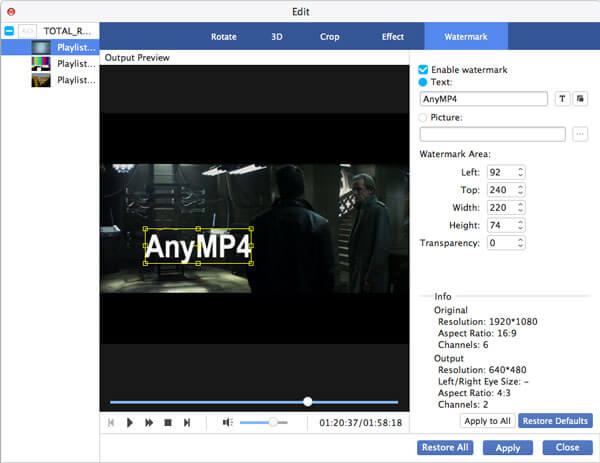
Task: Click the Transparency field showing 0
Action: click(x=502, y=243)
